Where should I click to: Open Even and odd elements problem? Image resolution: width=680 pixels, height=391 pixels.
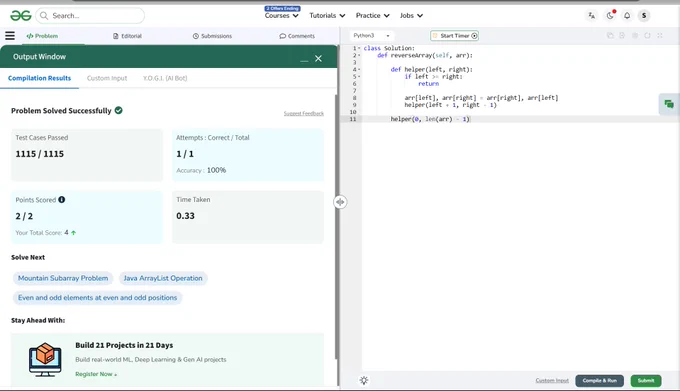pyautogui.click(x=98, y=298)
